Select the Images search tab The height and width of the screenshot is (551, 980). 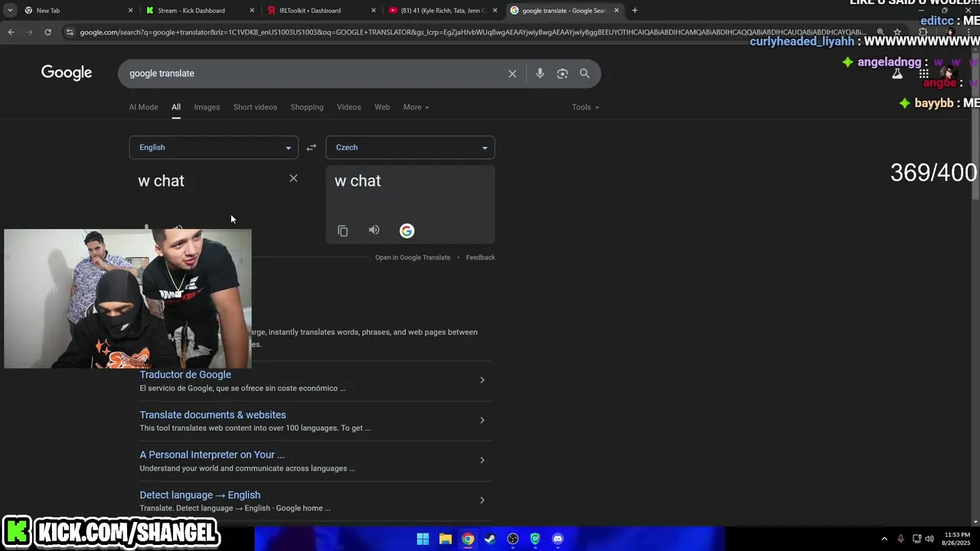click(207, 107)
